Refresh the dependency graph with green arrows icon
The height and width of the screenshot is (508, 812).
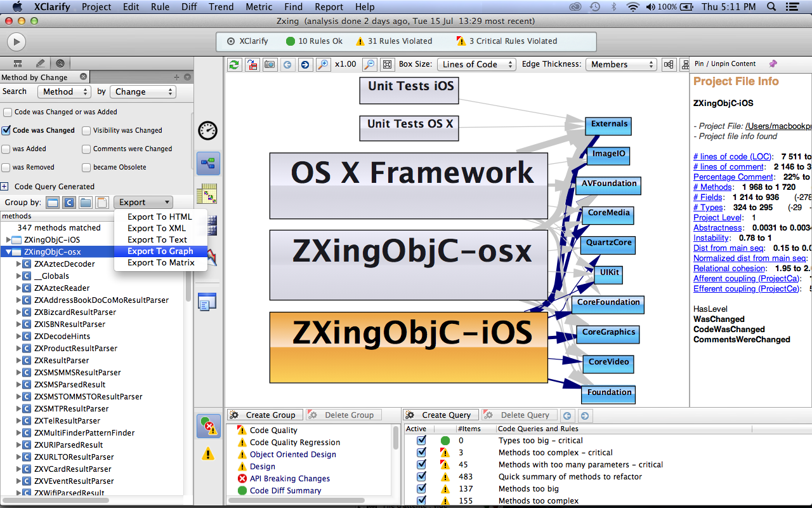235,64
